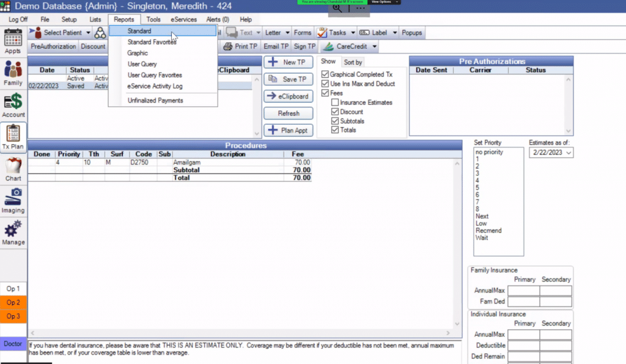Click the Sign TP button
The height and width of the screenshot is (364, 626).
point(304,46)
